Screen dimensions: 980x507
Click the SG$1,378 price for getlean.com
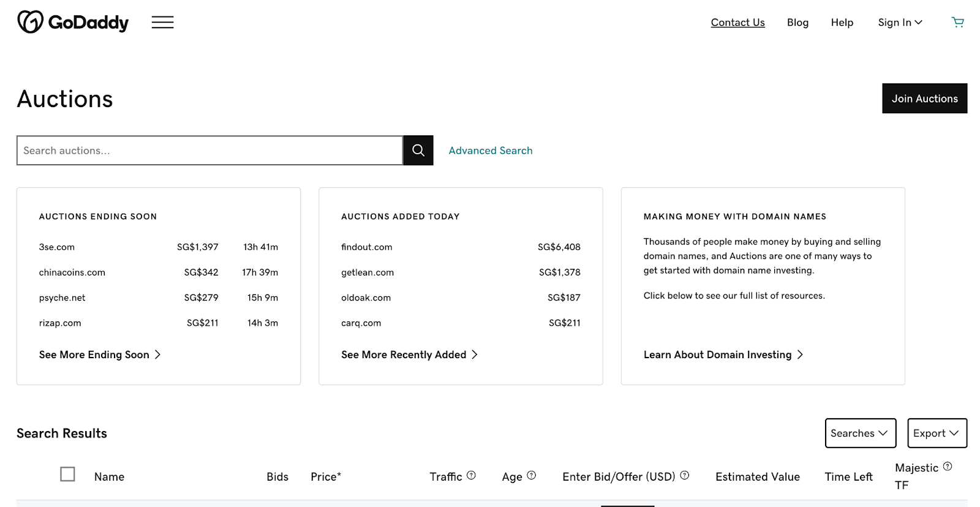click(x=560, y=272)
